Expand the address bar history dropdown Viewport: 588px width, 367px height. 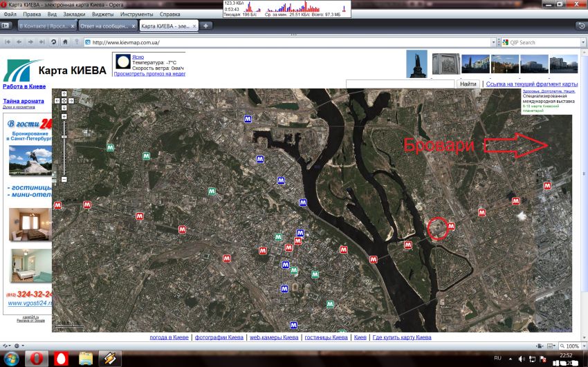point(493,42)
